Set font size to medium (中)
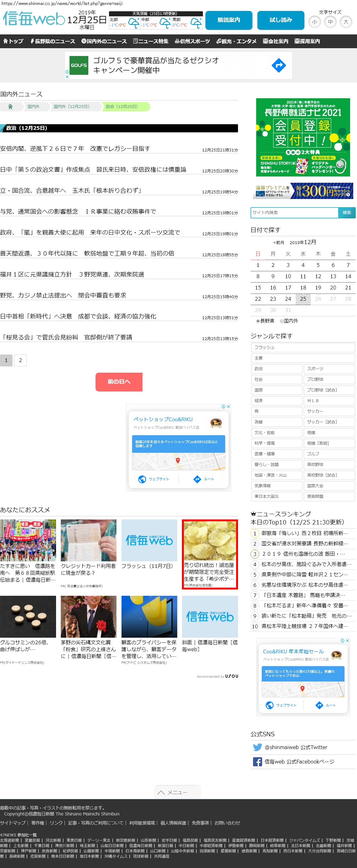Image resolution: width=357 pixels, height=868 pixels. point(330,22)
